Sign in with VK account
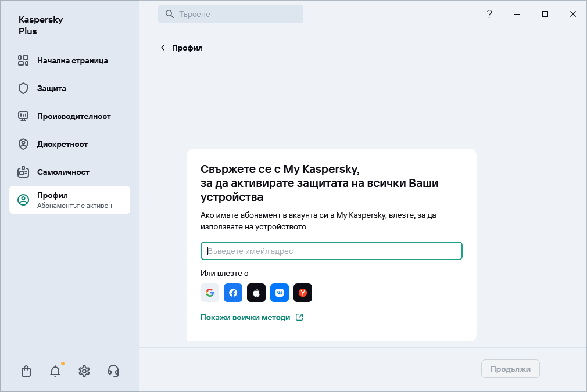The height and width of the screenshot is (392, 587). click(280, 293)
